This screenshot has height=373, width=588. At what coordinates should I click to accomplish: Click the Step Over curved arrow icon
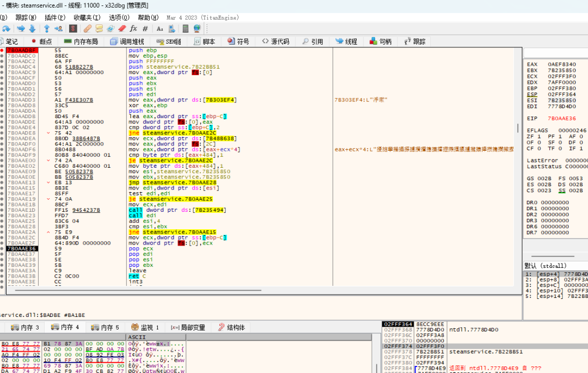6,28
